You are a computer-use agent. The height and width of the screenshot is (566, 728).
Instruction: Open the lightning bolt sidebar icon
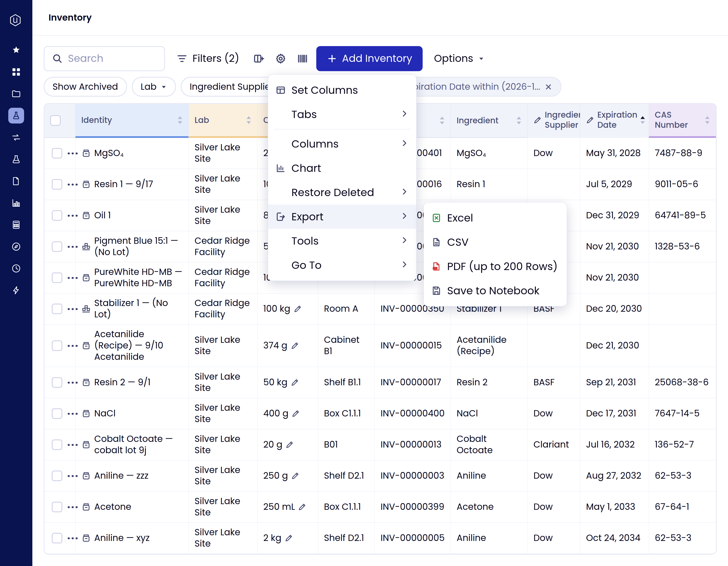16,290
